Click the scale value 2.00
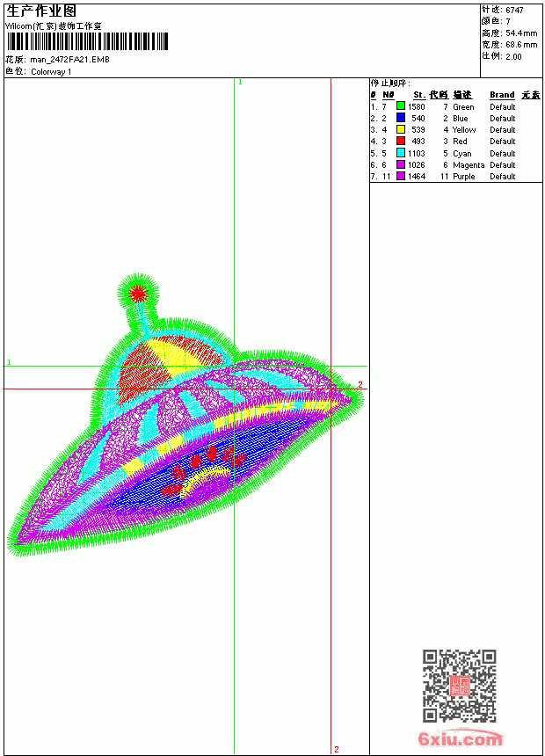The height and width of the screenshot is (756, 545). (513, 56)
